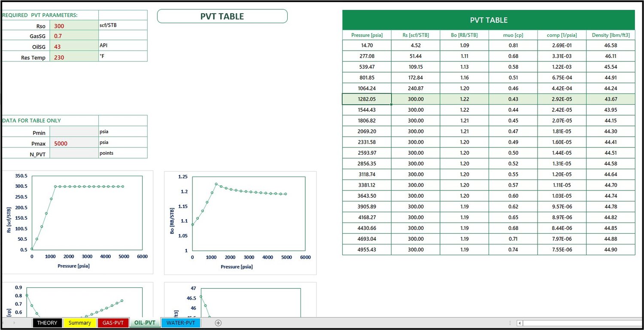Click the empty N_PVT input cell
The width and height of the screenshot is (644, 330).
[x=74, y=153]
